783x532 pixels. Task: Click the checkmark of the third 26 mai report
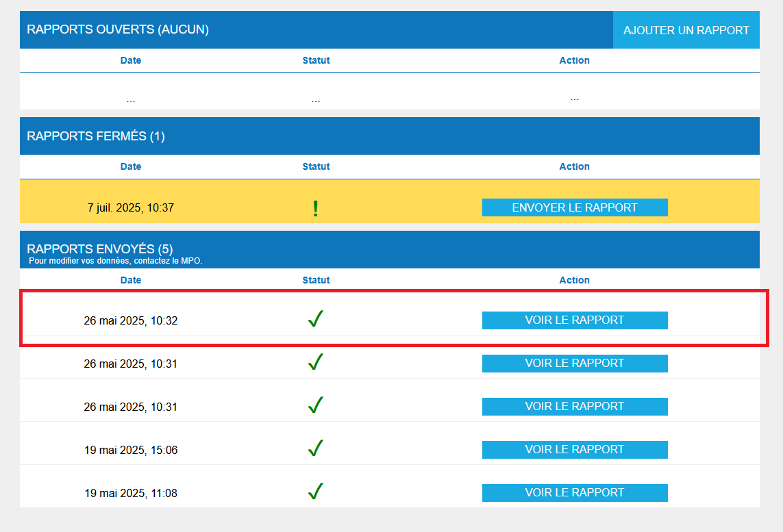pos(315,405)
